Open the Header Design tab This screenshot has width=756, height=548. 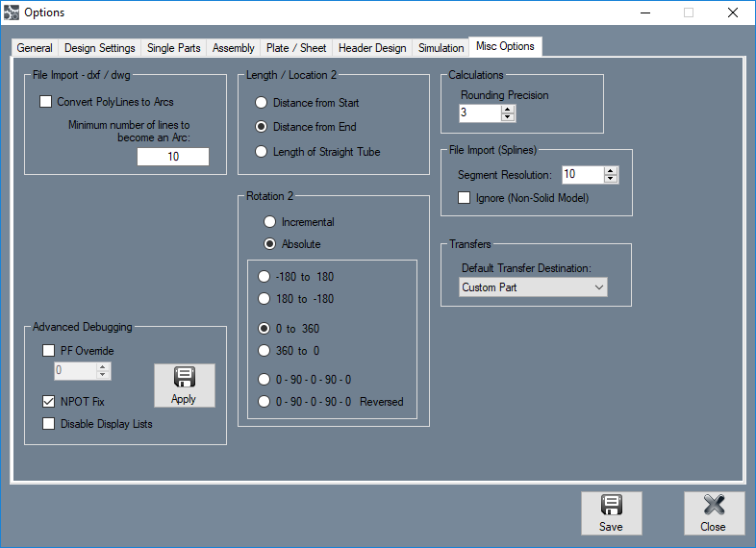372,48
